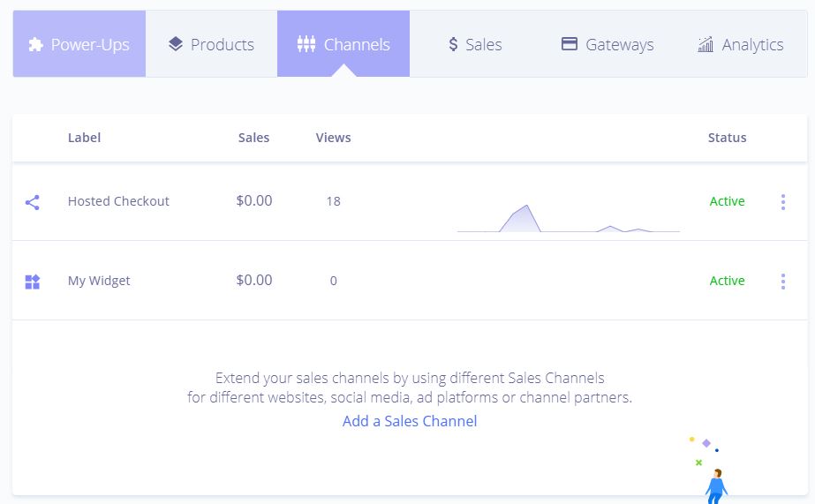Image resolution: width=815 pixels, height=504 pixels.
Task: Click the widget icon beside My Widget
Action: coord(32,282)
